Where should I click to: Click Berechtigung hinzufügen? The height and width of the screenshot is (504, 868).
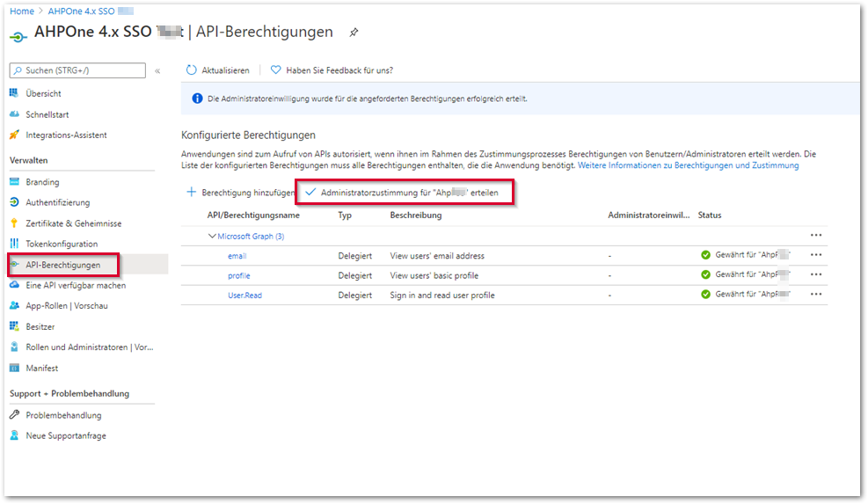pyautogui.click(x=241, y=192)
